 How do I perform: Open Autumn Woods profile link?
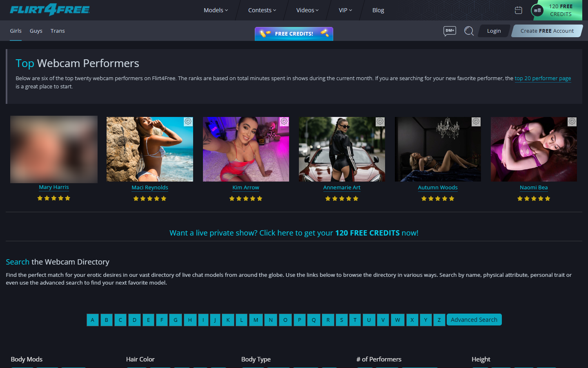438,188
